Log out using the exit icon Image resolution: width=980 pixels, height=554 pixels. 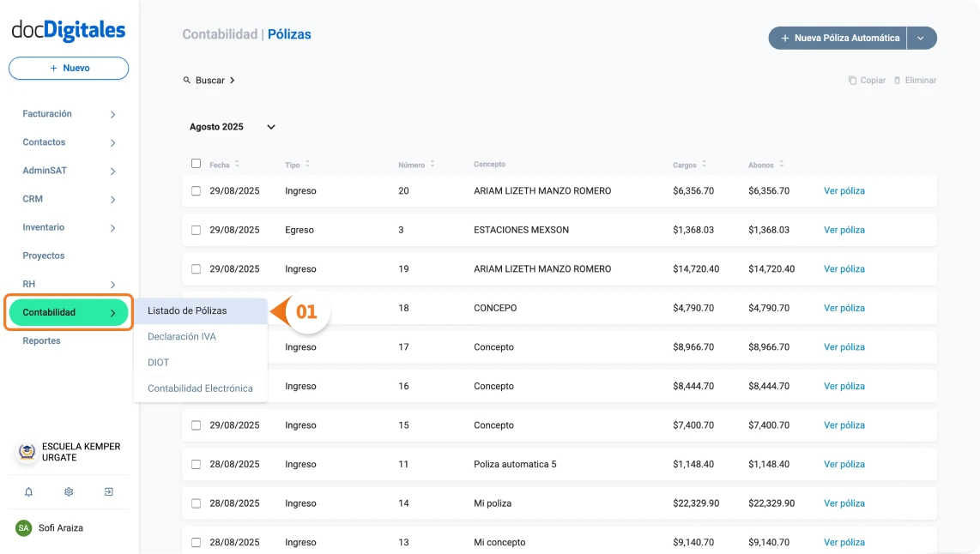109,491
